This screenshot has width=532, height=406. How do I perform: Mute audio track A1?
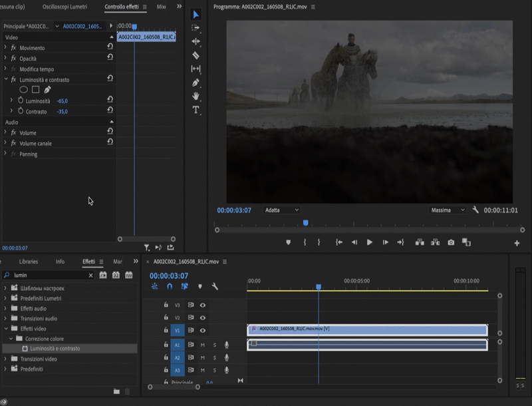pyautogui.click(x=202, y=345)
